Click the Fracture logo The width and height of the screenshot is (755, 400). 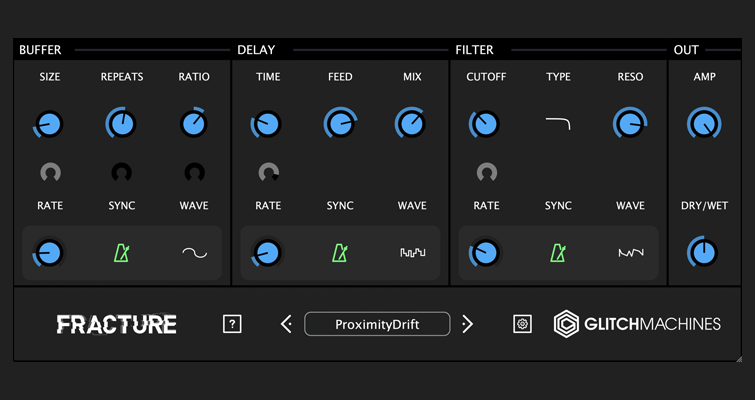[x=117, y=324]
